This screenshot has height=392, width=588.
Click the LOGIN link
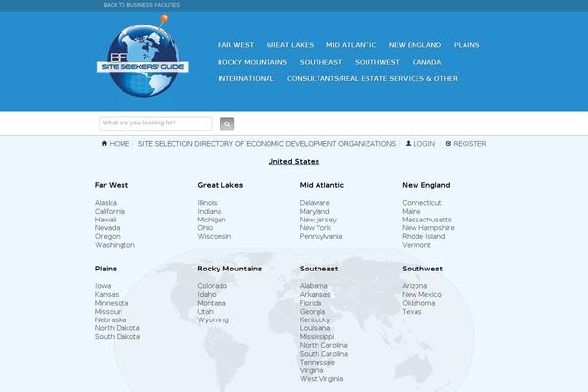[x=423, y=144]
